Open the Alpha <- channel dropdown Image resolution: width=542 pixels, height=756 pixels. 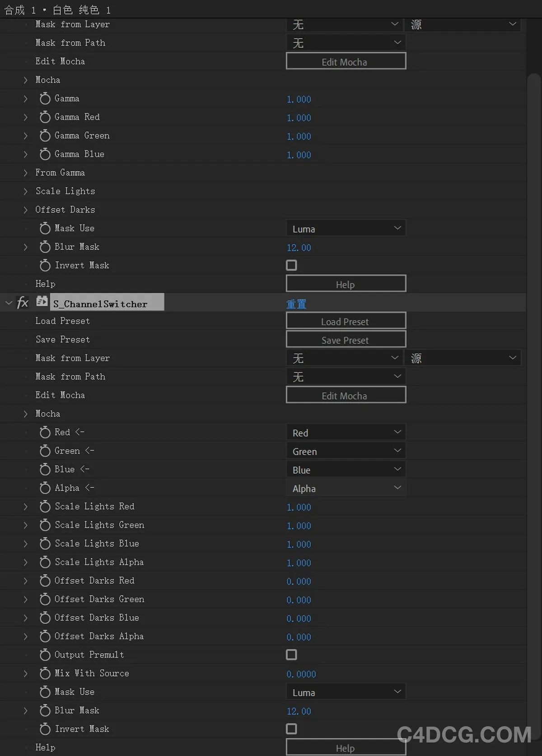[x=346, y=488]
